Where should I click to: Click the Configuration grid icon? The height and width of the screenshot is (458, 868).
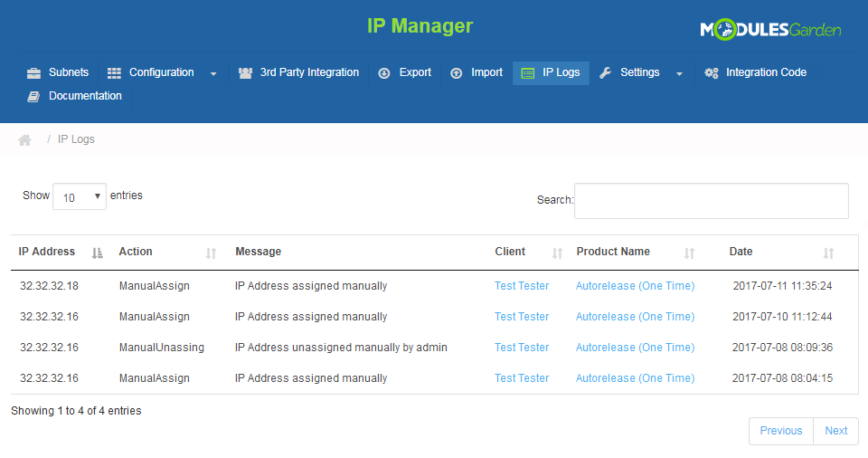[114, 73]
